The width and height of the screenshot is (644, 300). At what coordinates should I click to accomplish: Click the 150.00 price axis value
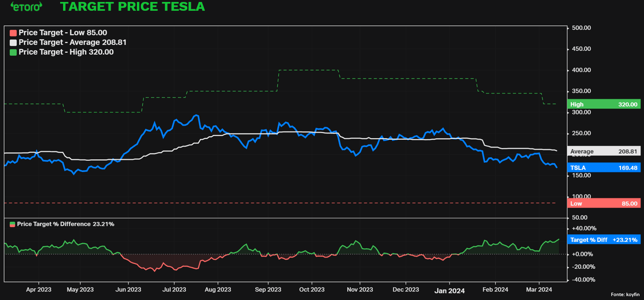[x=581, y=175]
